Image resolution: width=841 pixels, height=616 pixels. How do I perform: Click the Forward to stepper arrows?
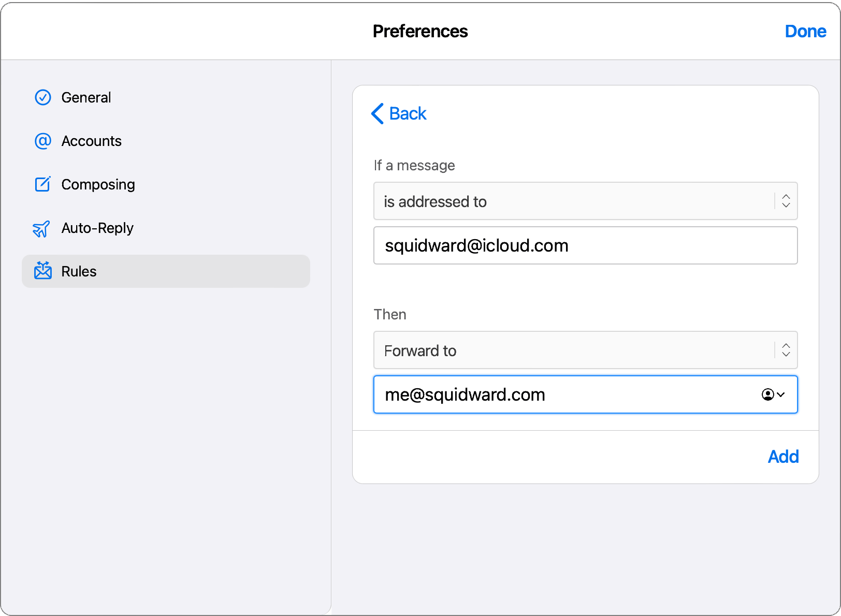click(786, 350)
